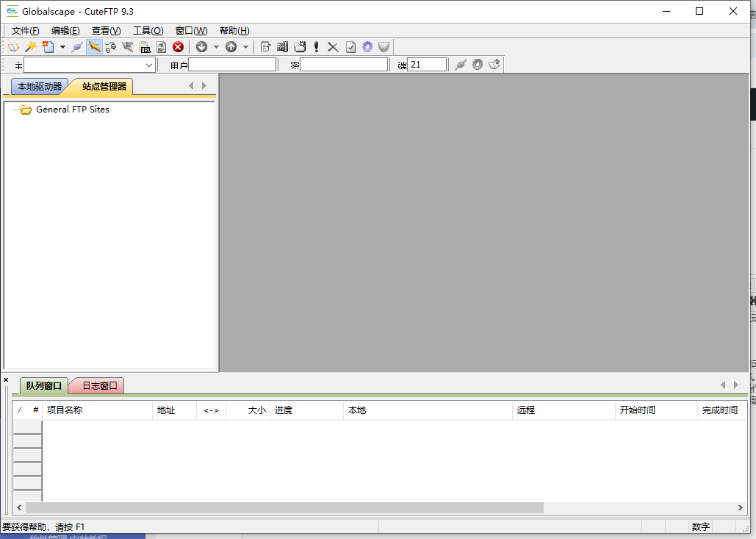The height and width of the screenshot is (539, 756).
Task: Click the shield icon in toolbar
Action: 384,47
